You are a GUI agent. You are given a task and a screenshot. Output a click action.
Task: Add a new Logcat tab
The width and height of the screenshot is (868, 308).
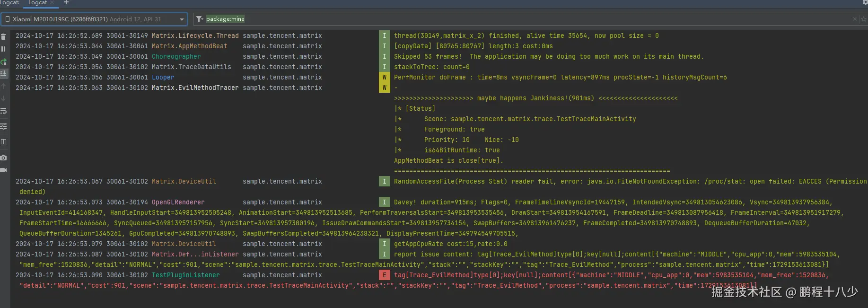point(66,3)
